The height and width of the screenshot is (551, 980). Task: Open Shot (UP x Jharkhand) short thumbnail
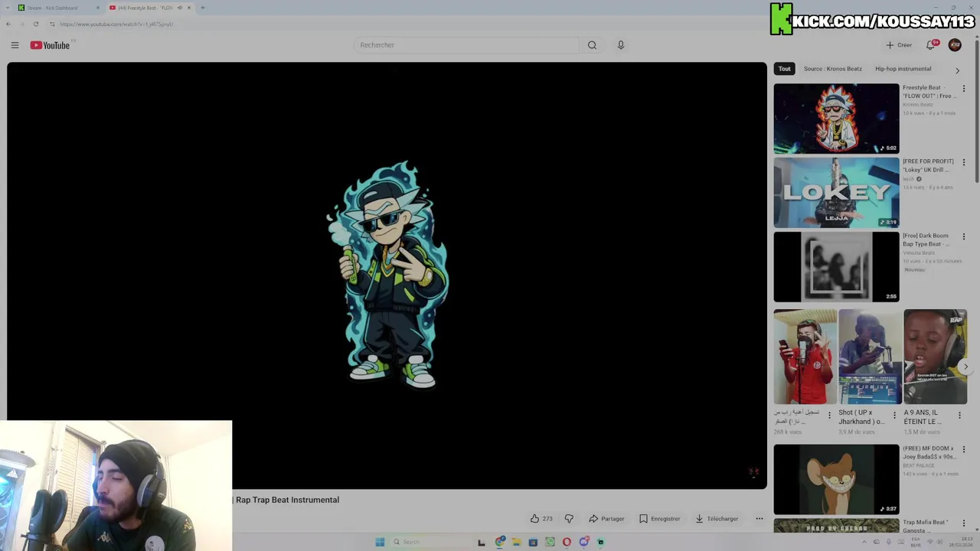coord(870,357)
